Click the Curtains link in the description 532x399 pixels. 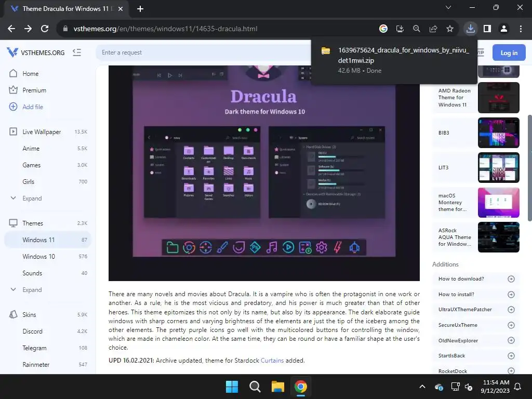(x=272, y=361)
